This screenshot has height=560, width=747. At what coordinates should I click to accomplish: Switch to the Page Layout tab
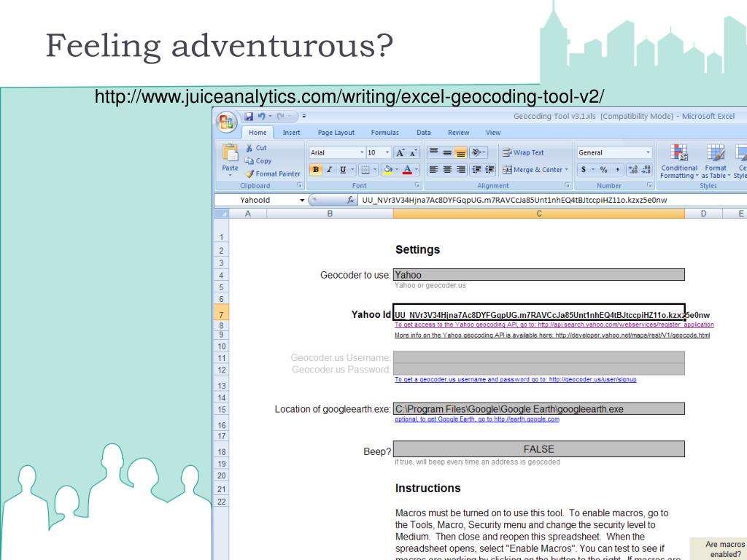[x=336, y=133]
